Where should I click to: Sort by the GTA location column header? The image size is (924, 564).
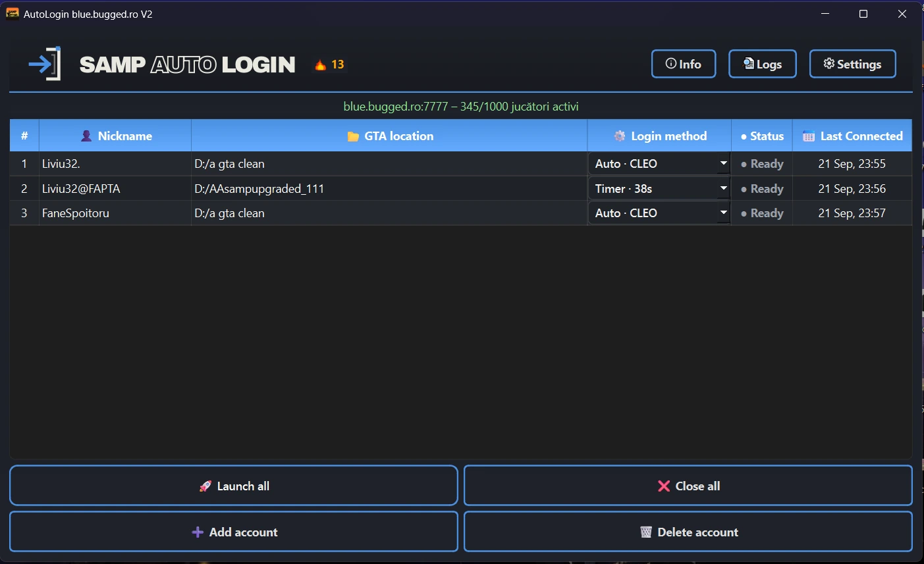point(389,136)
